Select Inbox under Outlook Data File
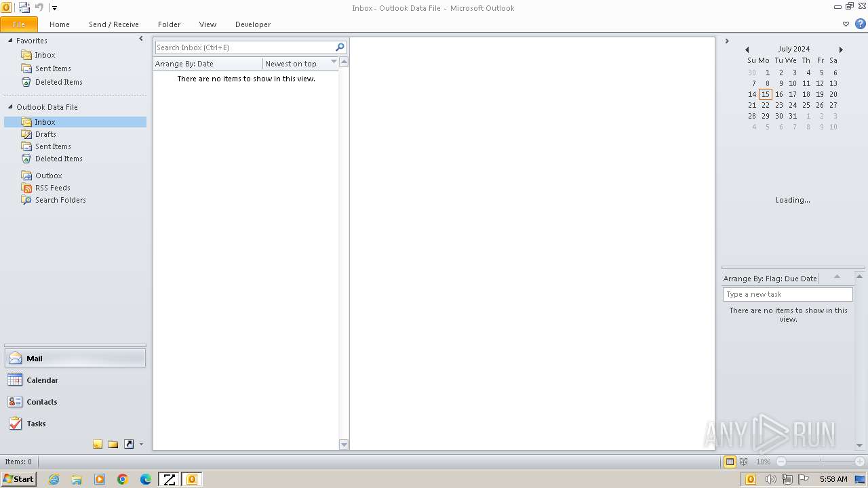 (x=75, y=122)
